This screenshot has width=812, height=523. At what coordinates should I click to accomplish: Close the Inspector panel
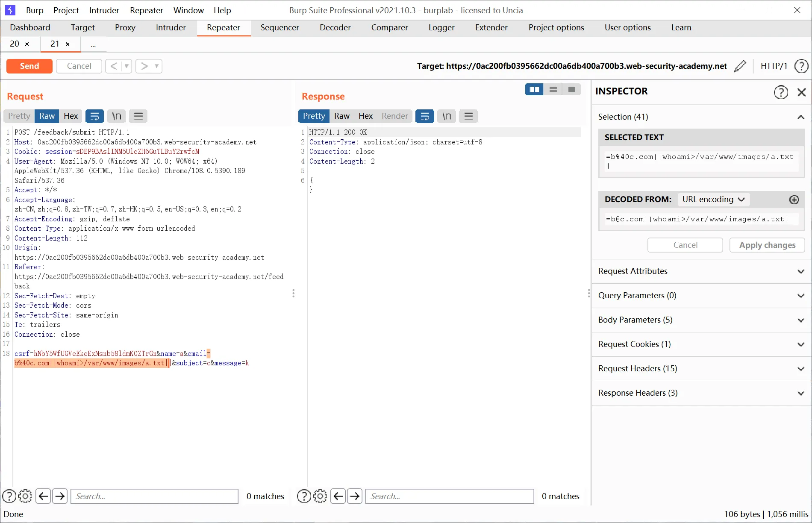[x=801, y=92]
